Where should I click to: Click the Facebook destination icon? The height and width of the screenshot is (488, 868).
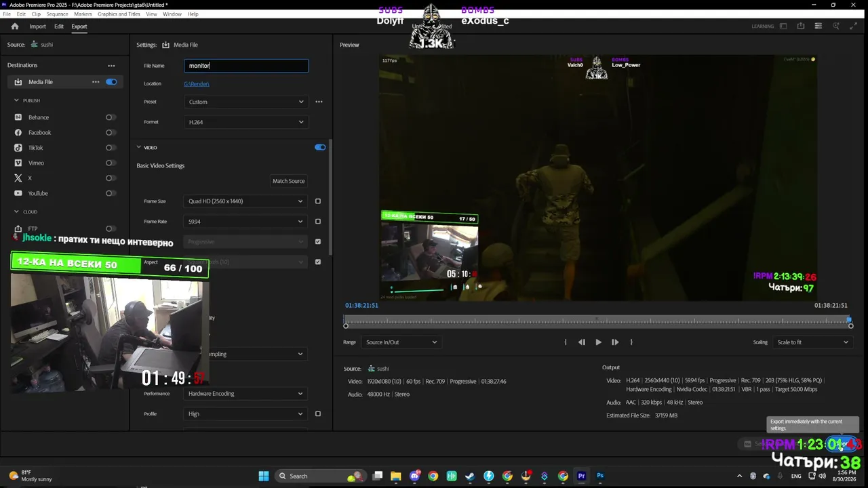18,133
